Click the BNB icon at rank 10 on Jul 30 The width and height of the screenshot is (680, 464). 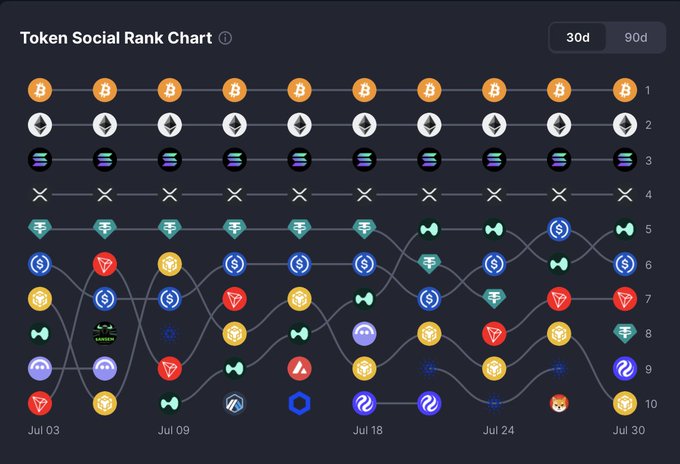[624, 404]
